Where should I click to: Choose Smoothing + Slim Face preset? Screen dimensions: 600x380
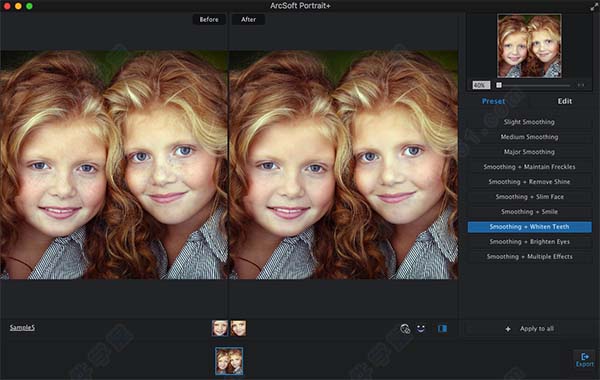pos(529,197)
